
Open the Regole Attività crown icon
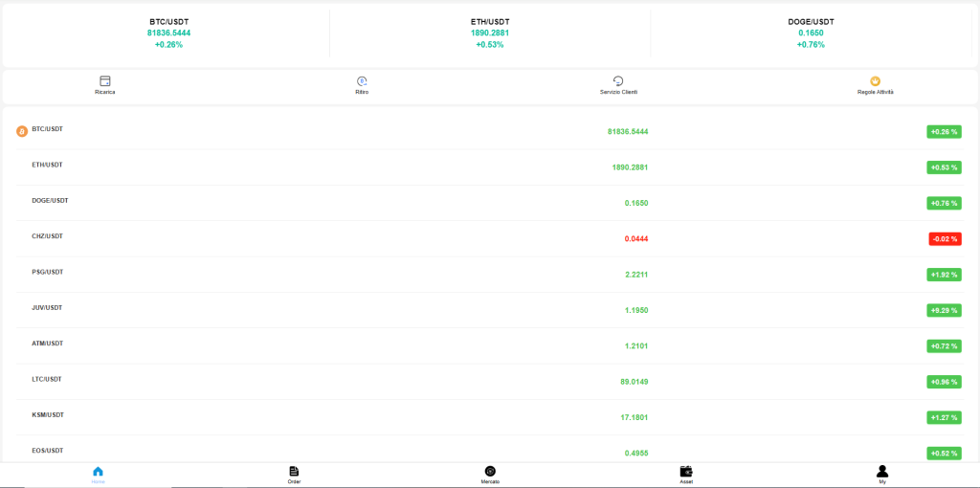click(x=876, y=81)
